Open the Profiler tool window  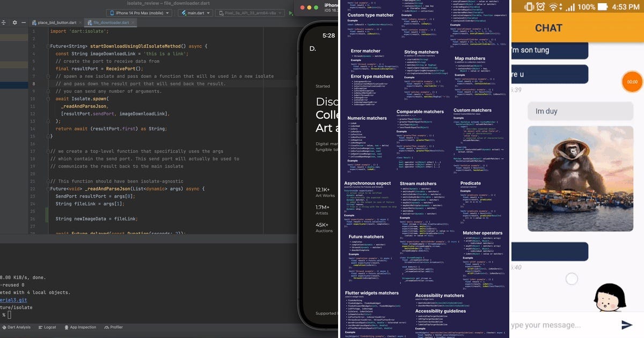113,327
